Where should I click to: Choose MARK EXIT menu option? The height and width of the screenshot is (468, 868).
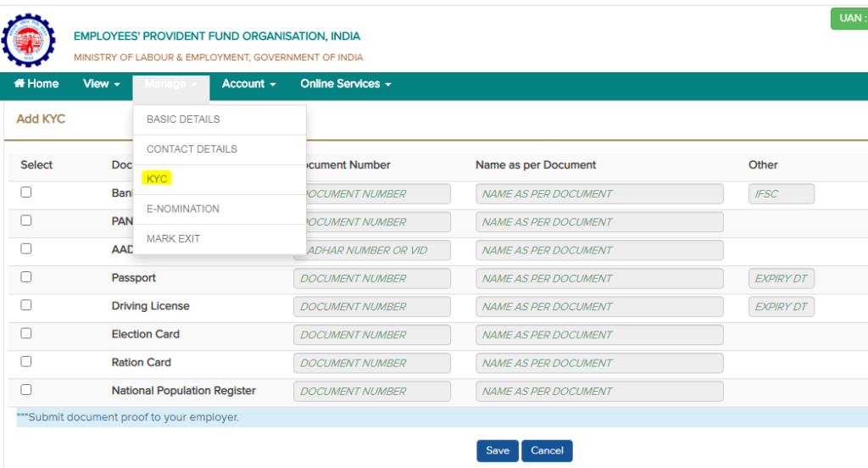click(x=220, y=239)
